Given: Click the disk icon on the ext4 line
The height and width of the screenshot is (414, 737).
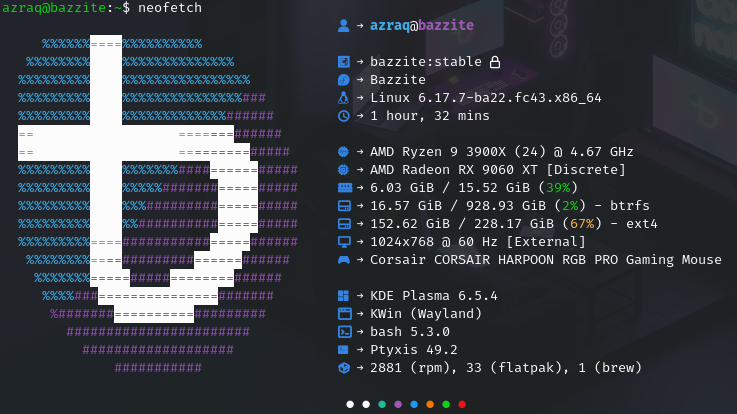Looking at the screenshot, I should click(x=344, y=224).
